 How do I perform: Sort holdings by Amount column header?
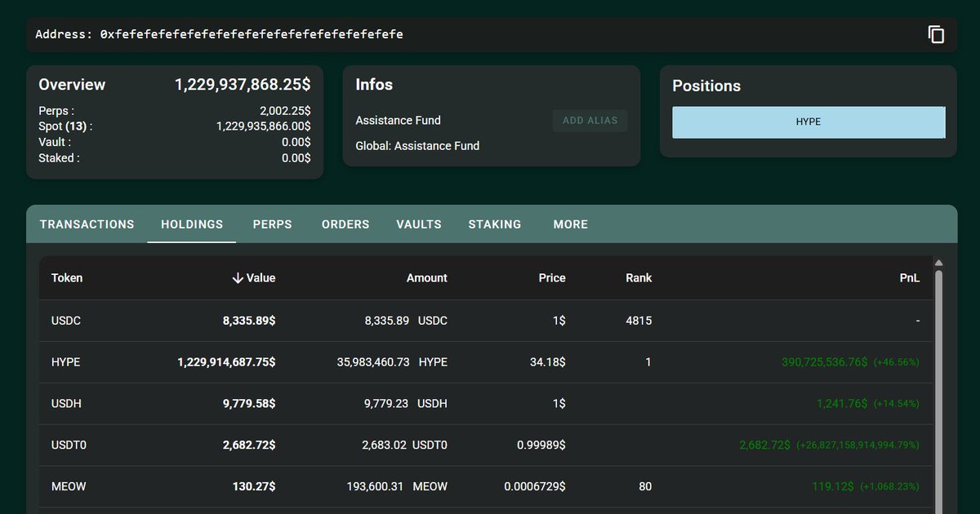click(x=427, y=278)
